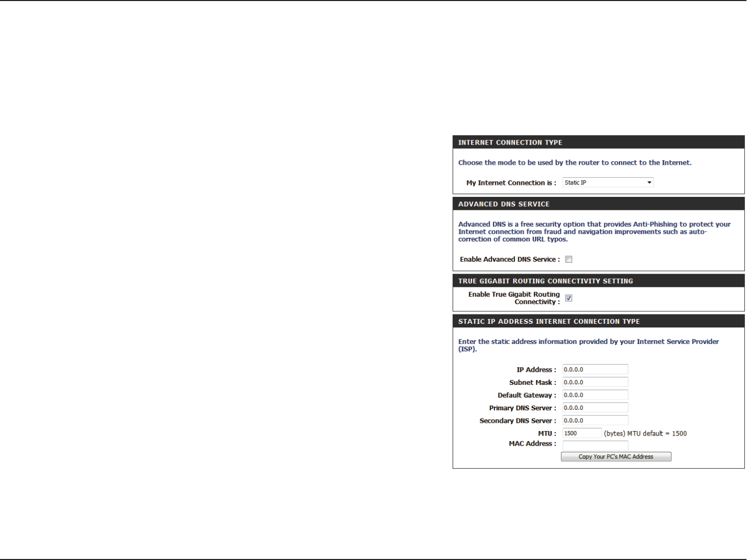Click the 'Default Gateway :' label

(527, 395)
